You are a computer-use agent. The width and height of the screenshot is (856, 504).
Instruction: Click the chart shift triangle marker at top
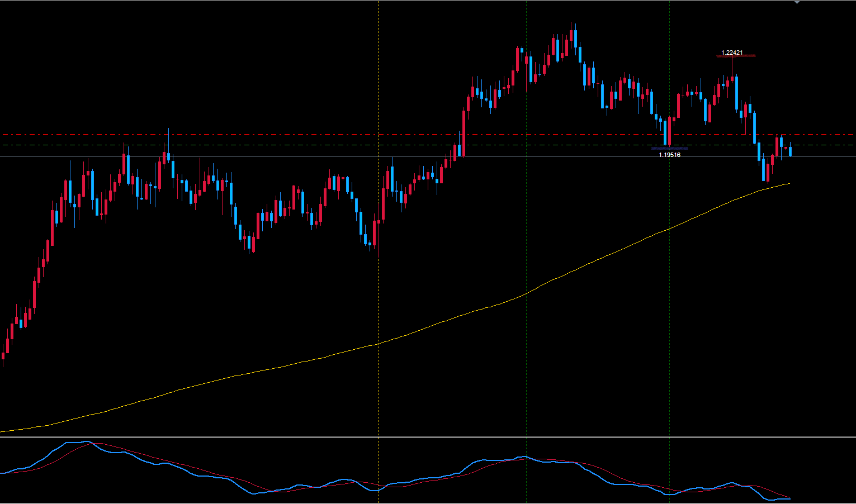pyautogui.click(x=797, y=3)
